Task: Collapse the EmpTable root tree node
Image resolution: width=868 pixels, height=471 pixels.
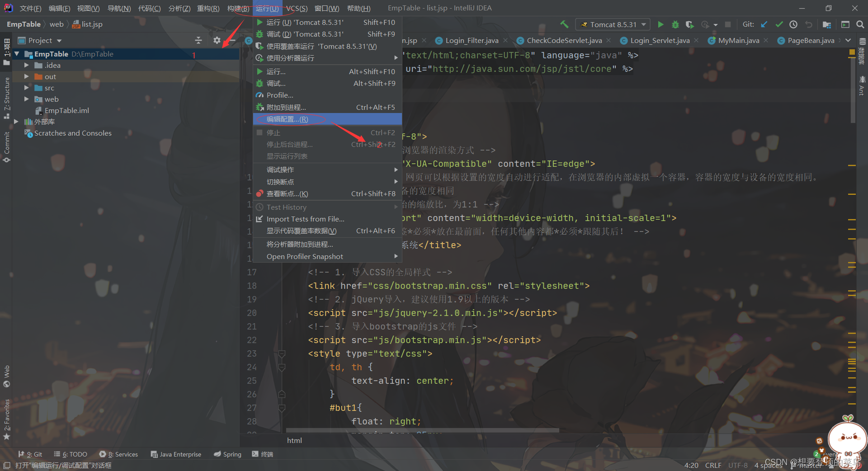Action: pos(17,54)
